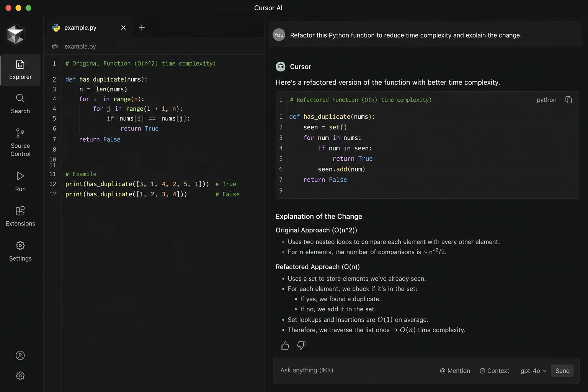Screen dimensions: 588x392
Task: Click the Cursor assistant avatar icon
Action: click(281, 67)
